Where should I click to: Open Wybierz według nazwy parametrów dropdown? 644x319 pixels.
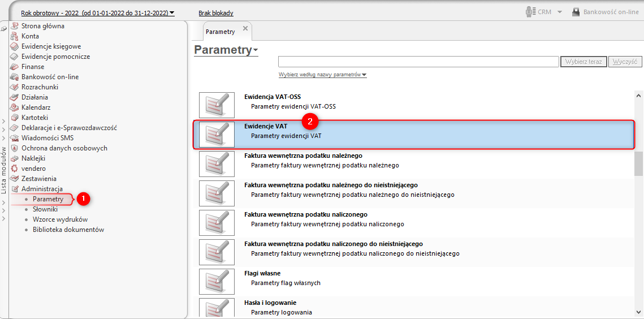coord(323,75)
